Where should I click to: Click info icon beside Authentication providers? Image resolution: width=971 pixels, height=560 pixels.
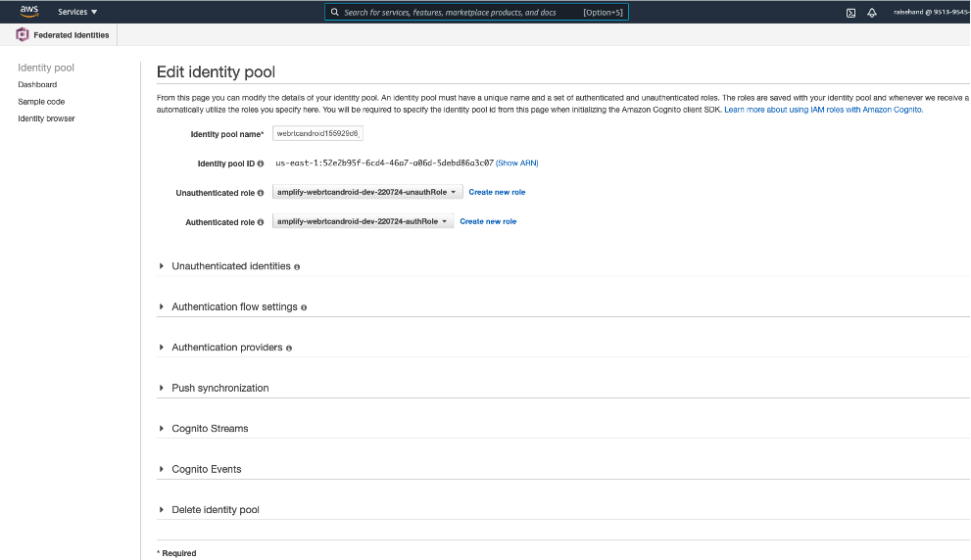(289, 349)
